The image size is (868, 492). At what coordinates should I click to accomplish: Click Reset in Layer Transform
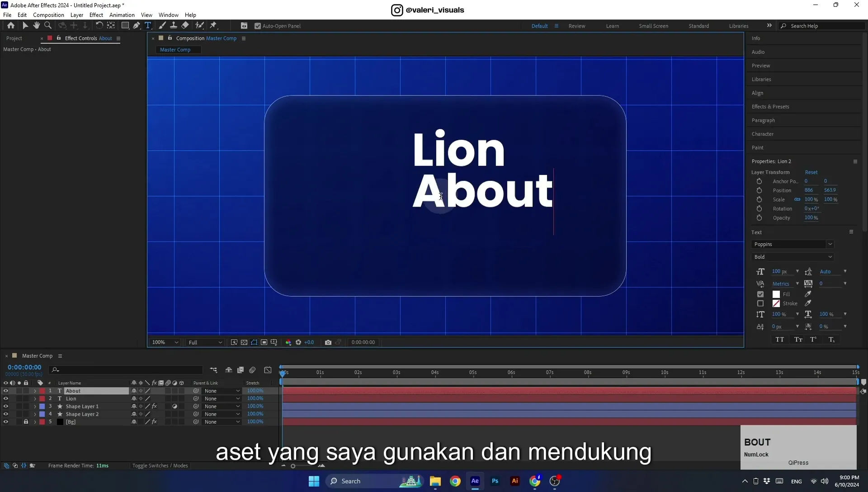click(811, 172)
